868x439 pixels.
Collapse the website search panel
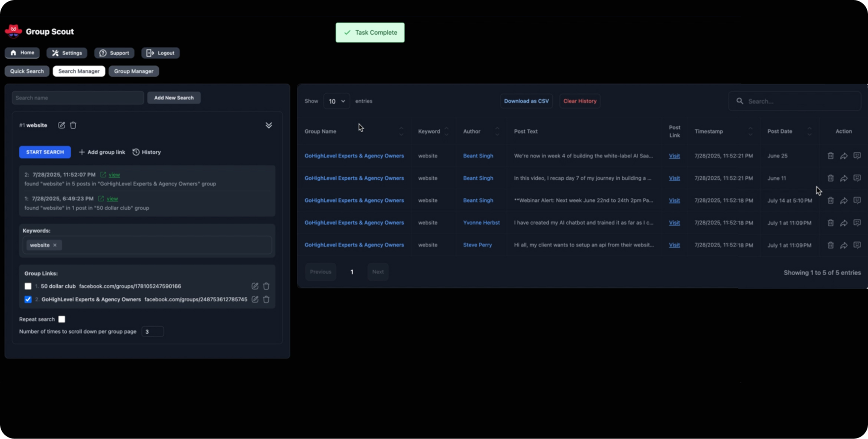(269, 125)
